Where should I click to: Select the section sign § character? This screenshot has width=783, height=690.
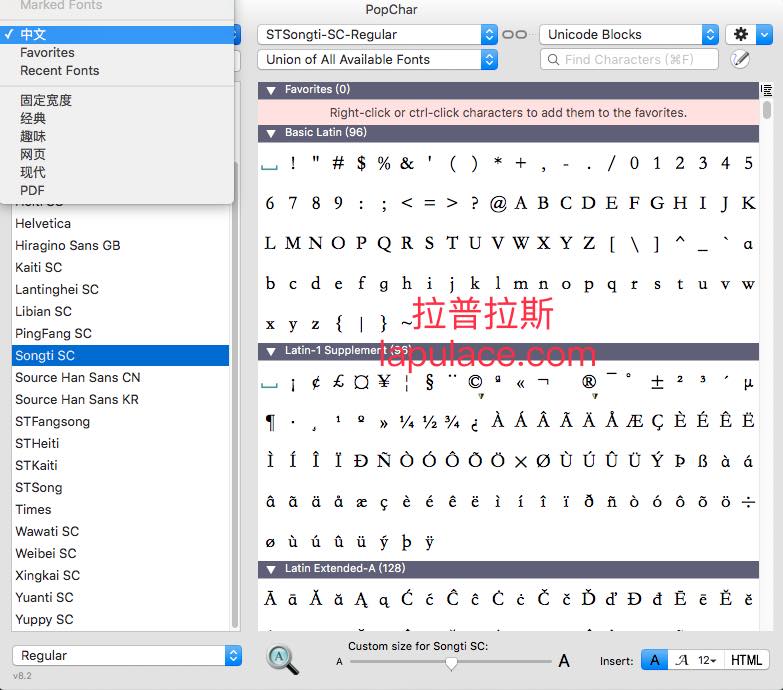(x=429, y=382)
